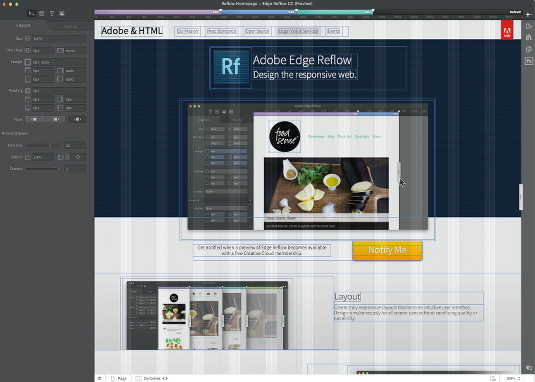Click the left padding icon
This screenshot has height=382, width=535.
[60, 108]
